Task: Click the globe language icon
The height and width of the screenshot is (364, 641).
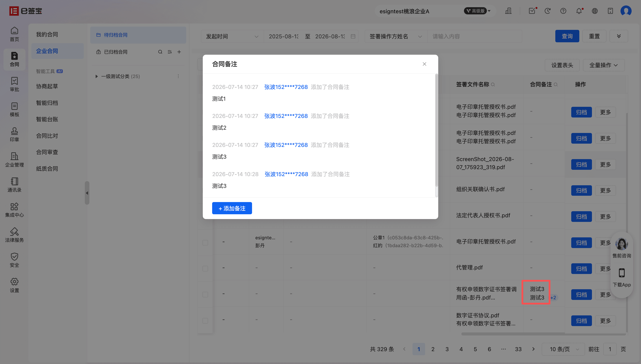Action: (595, 11)
